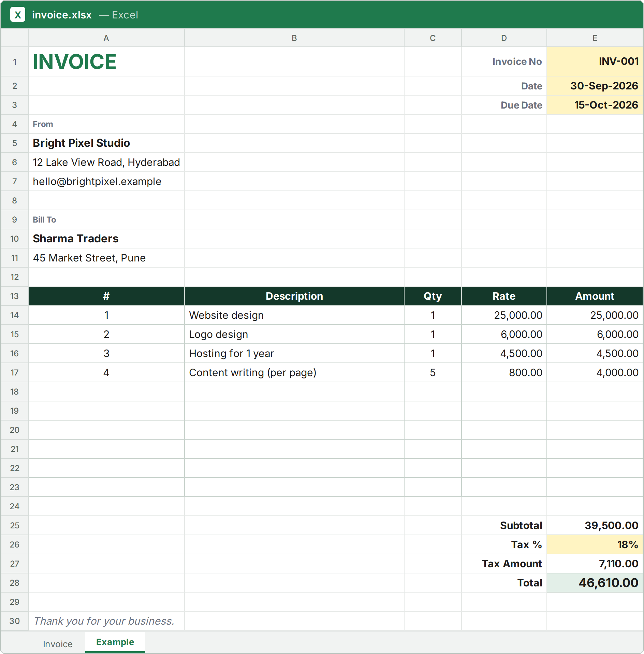Select column C header

433,38
